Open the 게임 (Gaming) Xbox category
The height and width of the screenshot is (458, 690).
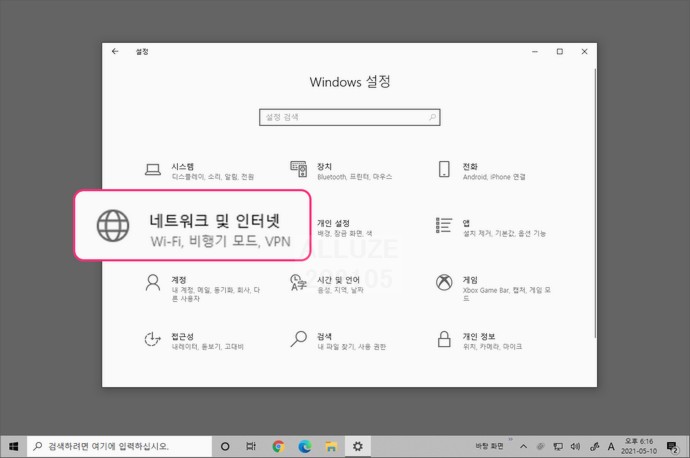pos(493,288)
